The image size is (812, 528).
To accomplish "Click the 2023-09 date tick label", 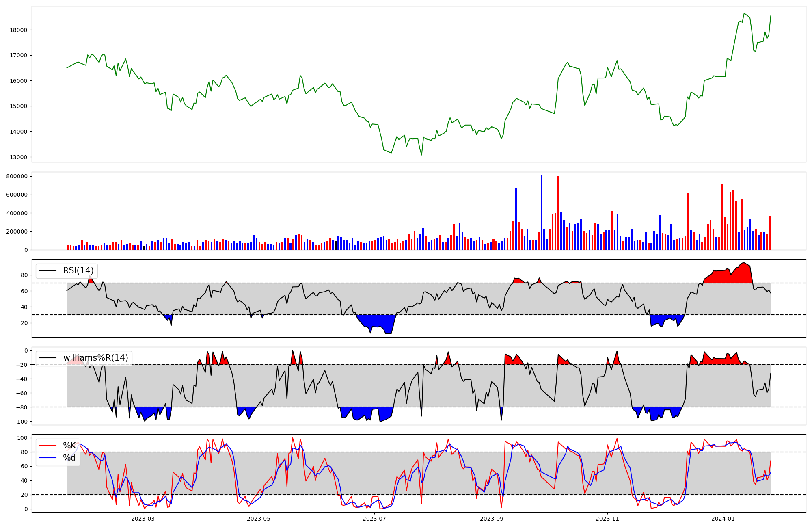I will pos(492,519).
